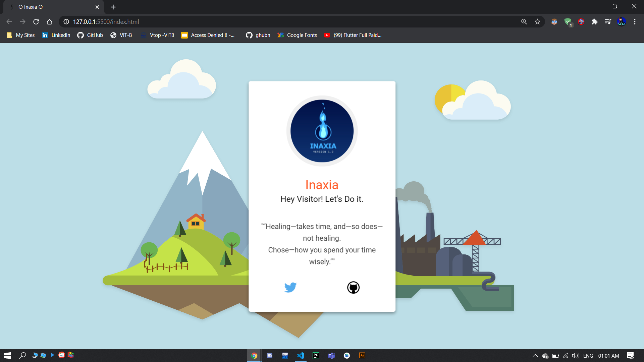Screen dimensions: 644x362
Task: Show hidden system tray icons
Action: (x=535, y=356)
